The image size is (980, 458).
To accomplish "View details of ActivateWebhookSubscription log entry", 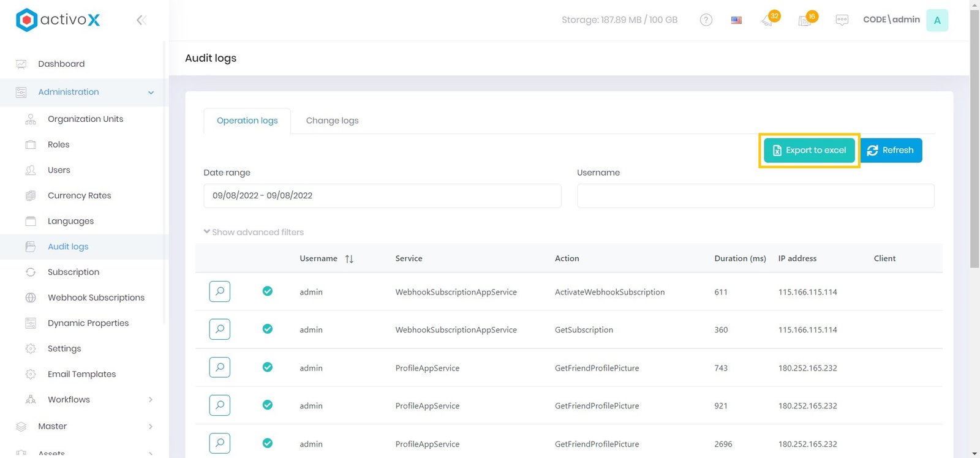I will 219,291.
